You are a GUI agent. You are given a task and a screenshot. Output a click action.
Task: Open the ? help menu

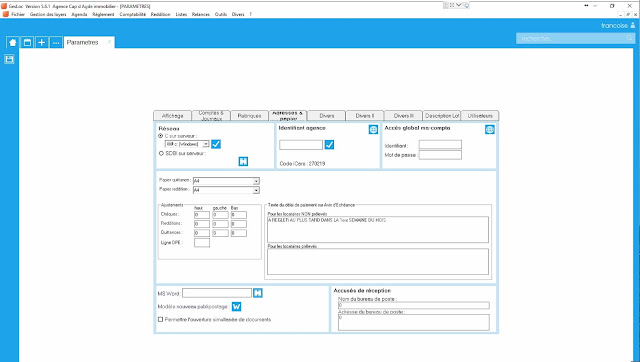coord(251,14)
